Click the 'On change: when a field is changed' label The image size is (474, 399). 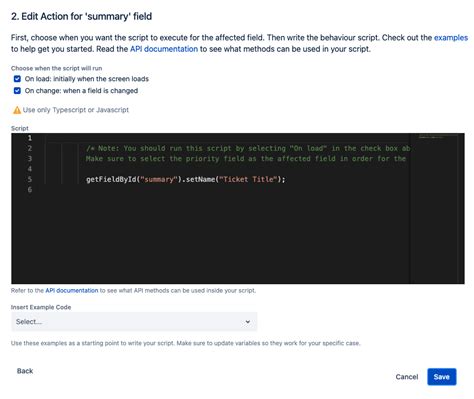[81, 91]
